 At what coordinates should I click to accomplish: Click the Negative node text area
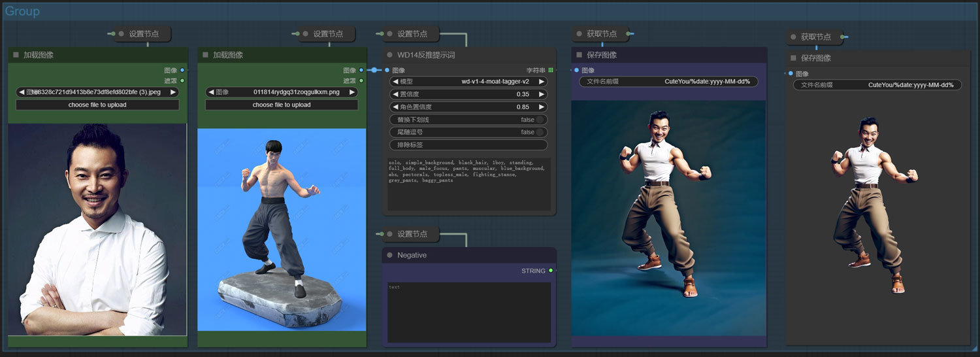[x=468, y=311]
